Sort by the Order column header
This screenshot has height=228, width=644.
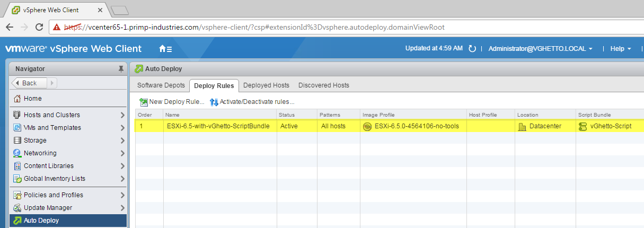point(149,115)
